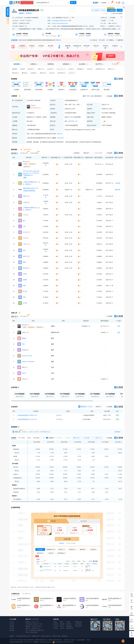Toggle the 隐藏空行 switch in the financial table
This screenshot has height=644, width=134.
point(47,438)
